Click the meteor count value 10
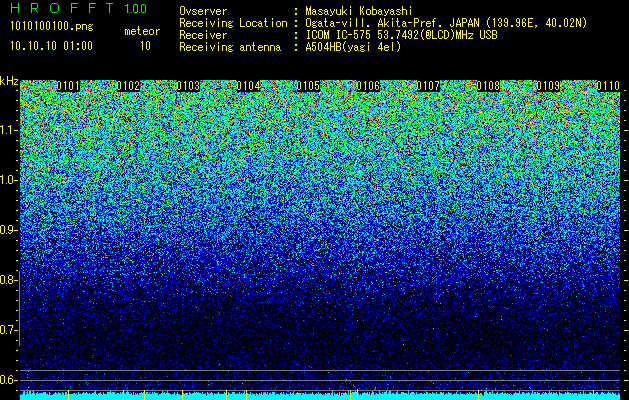This screenshot has width=629, height=400. coord(145,46)
